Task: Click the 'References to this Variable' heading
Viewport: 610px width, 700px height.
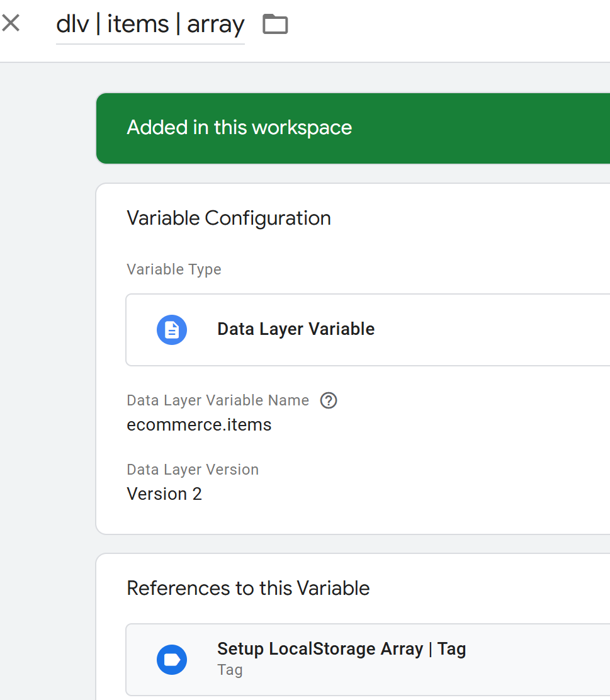Action: coord(248,588)
